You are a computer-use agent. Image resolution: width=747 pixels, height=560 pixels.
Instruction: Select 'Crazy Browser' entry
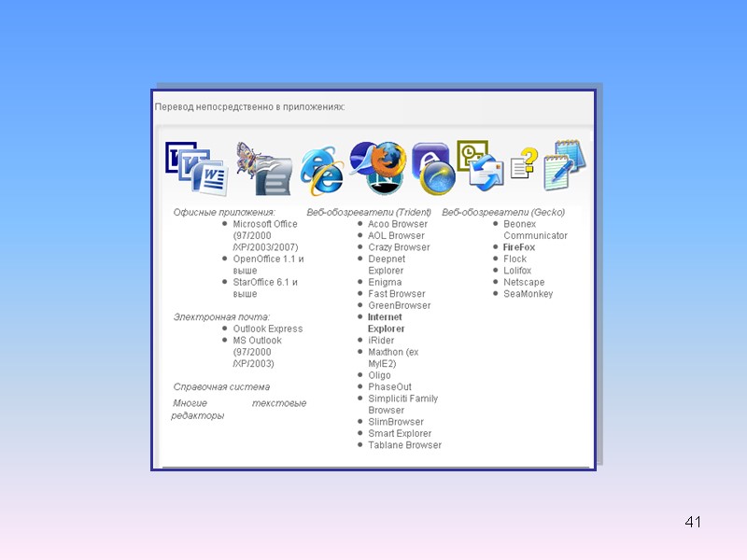coord(399,247)
